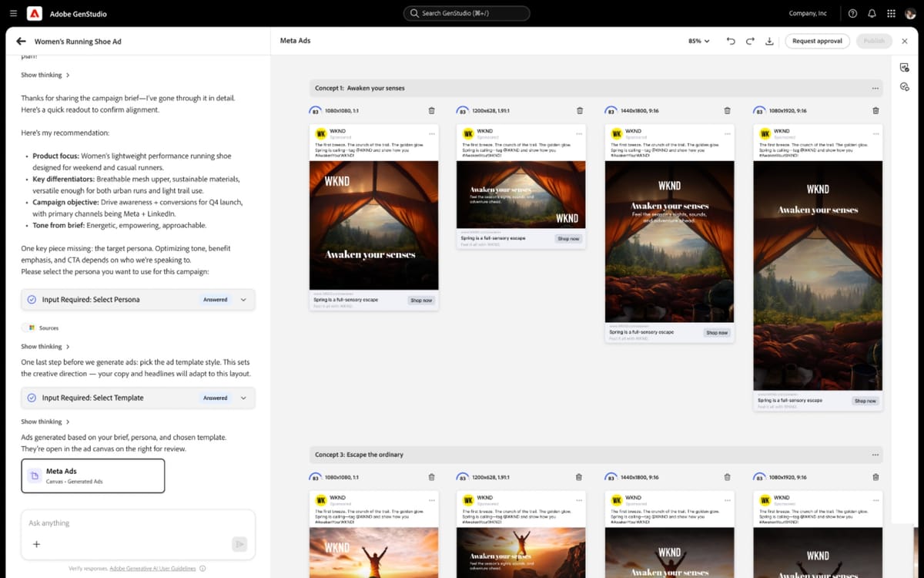Image resolution: width=924 pixels, height=578 pixels.
Task: Open the content validation icon on right sidebar
Action: [x=905, y=86]
